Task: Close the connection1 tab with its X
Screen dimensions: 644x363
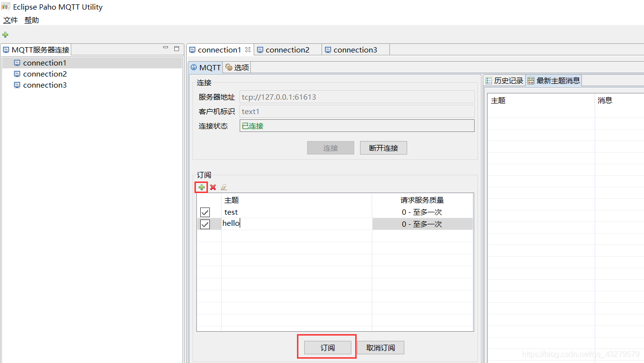Action: point(248,50)
